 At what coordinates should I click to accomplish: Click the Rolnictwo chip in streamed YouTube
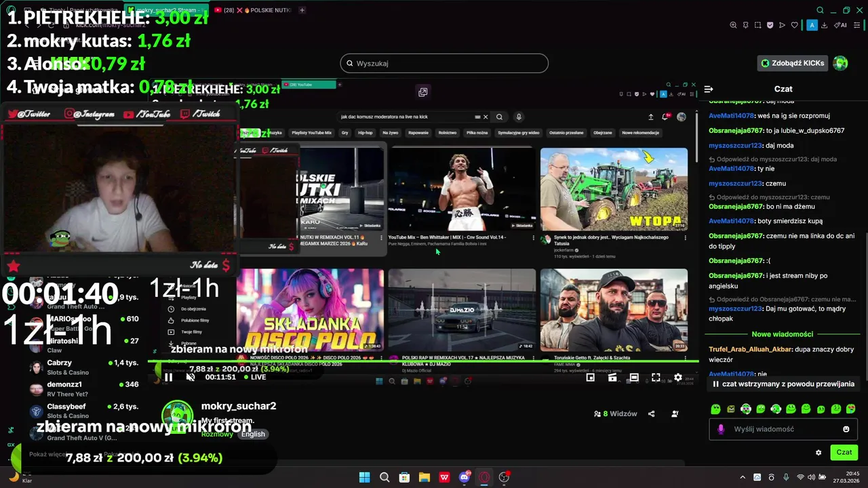coord(448,133)
